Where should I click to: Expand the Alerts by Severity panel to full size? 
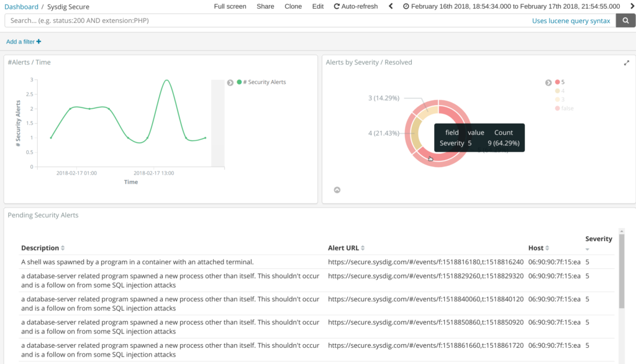pos(627,63)
